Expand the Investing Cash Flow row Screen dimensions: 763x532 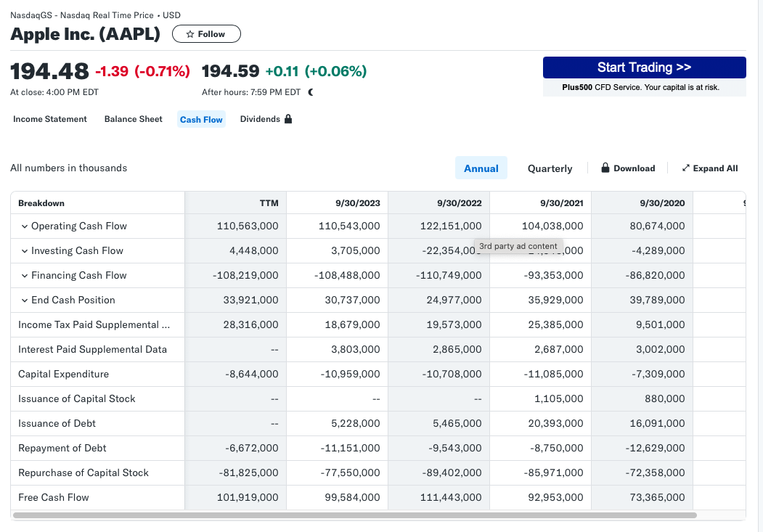click(x=25, y=251)
